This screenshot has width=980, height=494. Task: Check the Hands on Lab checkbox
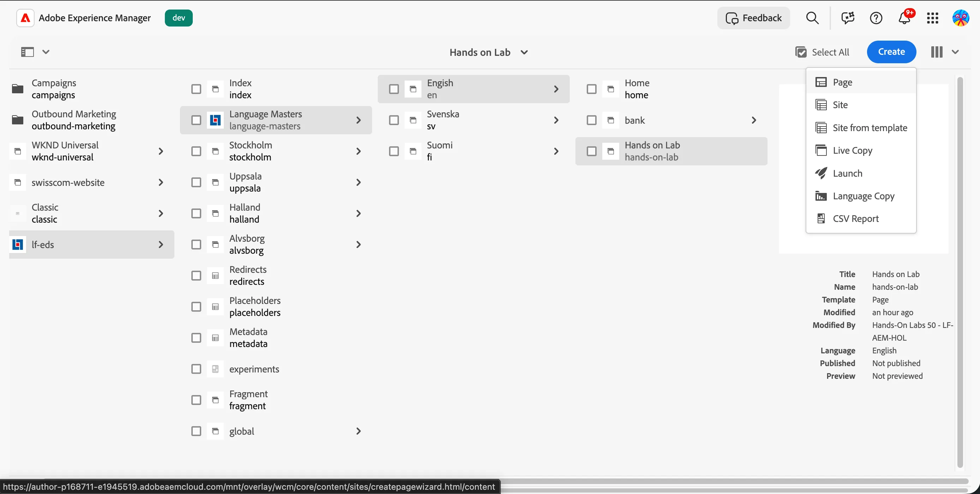[x=592, y=151]
